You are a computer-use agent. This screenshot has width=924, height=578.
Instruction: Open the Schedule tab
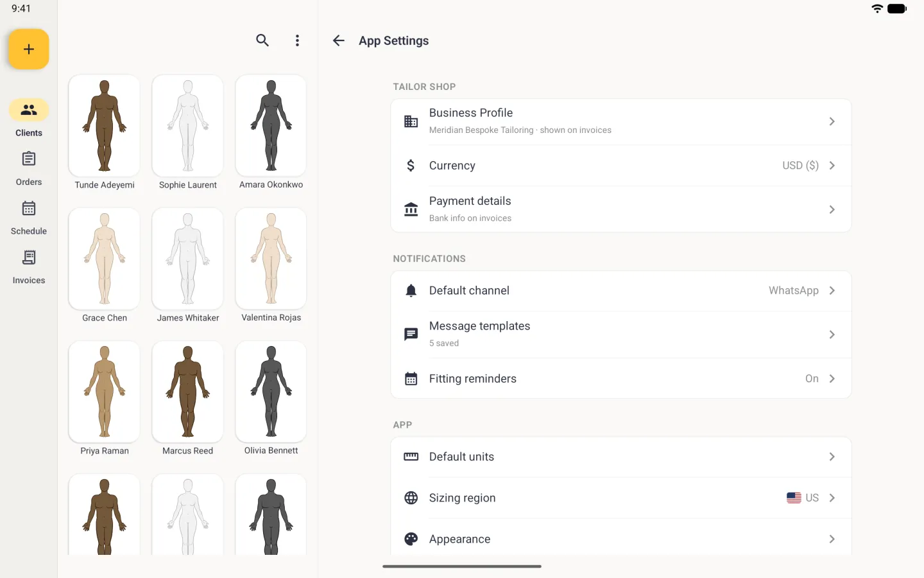click(x=29, y=218)
